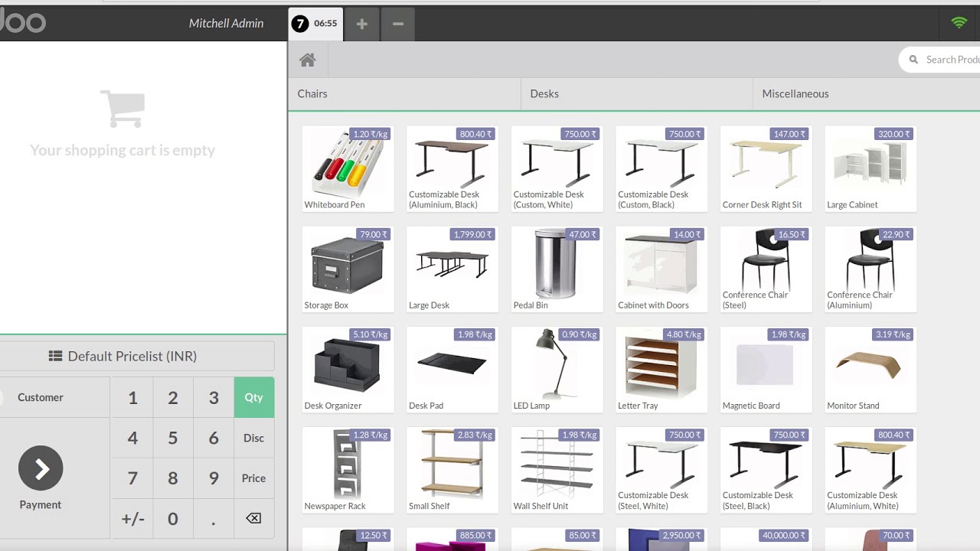Add Customizable Desk (Steel, Black) product
The height and width of the screenshot is (551, 980).
(766, 470)
